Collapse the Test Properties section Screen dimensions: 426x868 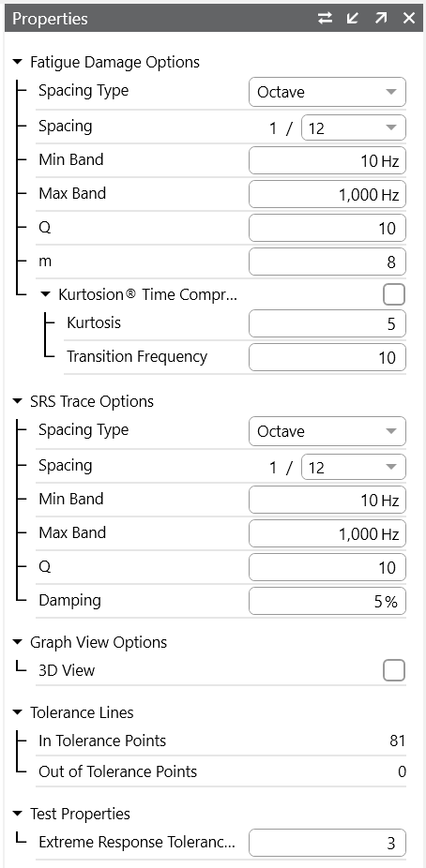click(x=18, y=814)
